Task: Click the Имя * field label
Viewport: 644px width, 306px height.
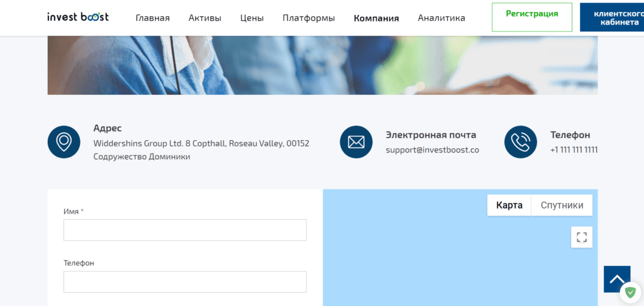Action: click(x=74, y=211)
